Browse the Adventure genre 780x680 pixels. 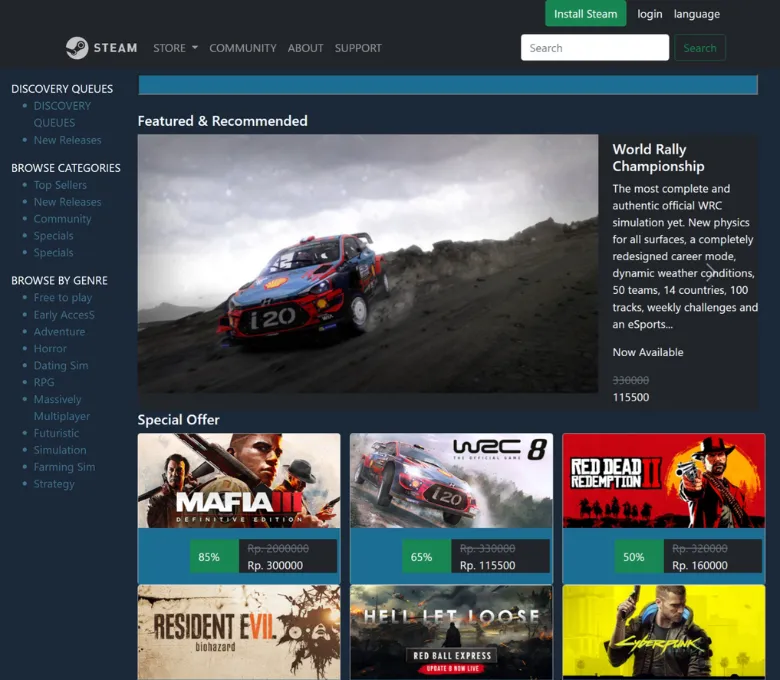(x=59, y=332)
